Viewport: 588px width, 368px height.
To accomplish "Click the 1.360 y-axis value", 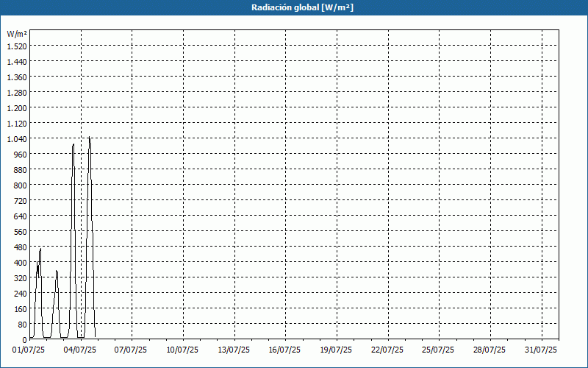I will [x=17, y=77].
